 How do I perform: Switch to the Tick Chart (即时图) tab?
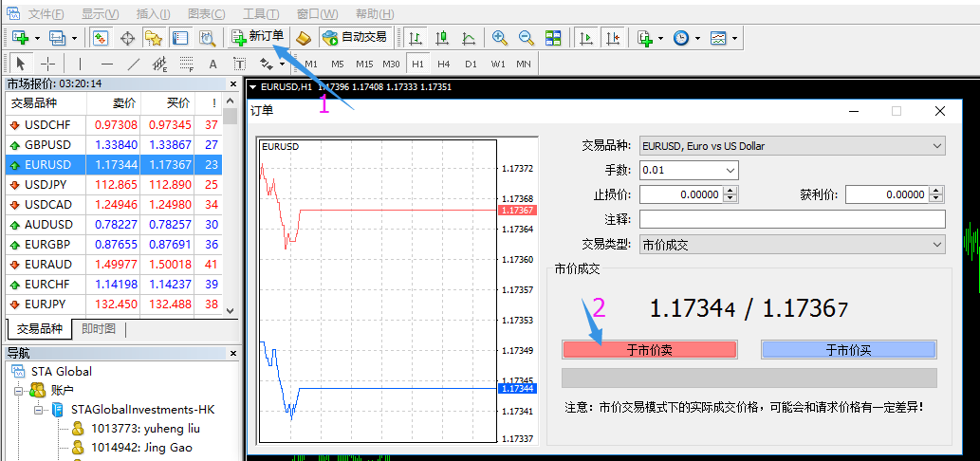click(x=98, y=328)
